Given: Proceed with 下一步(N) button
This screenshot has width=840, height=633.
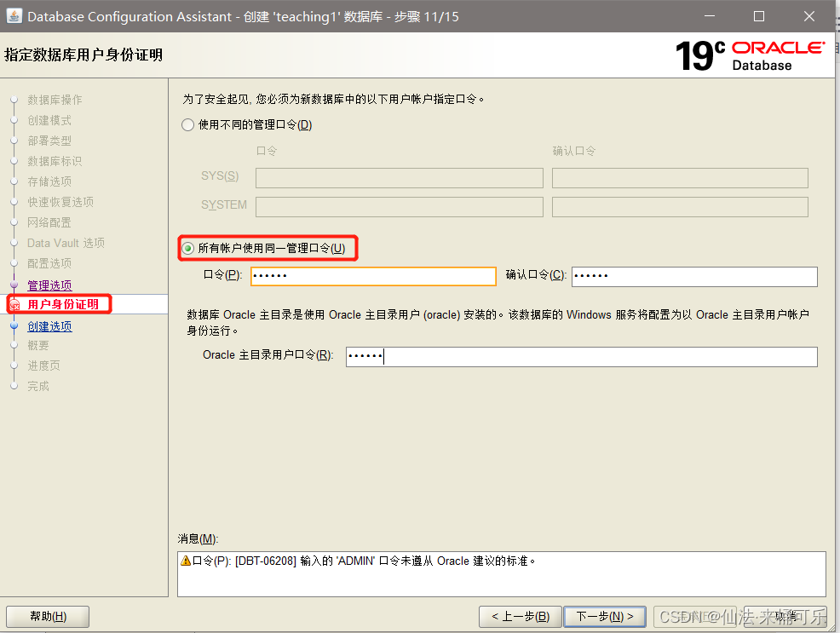Looking at the screenshot, I should [605, 617].
